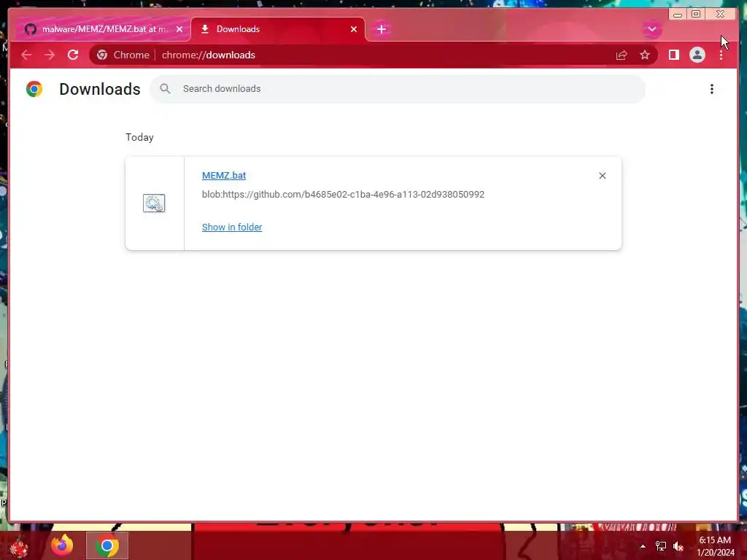Click the blob github.com source URL text
The image size is (747, 560).
343,194
